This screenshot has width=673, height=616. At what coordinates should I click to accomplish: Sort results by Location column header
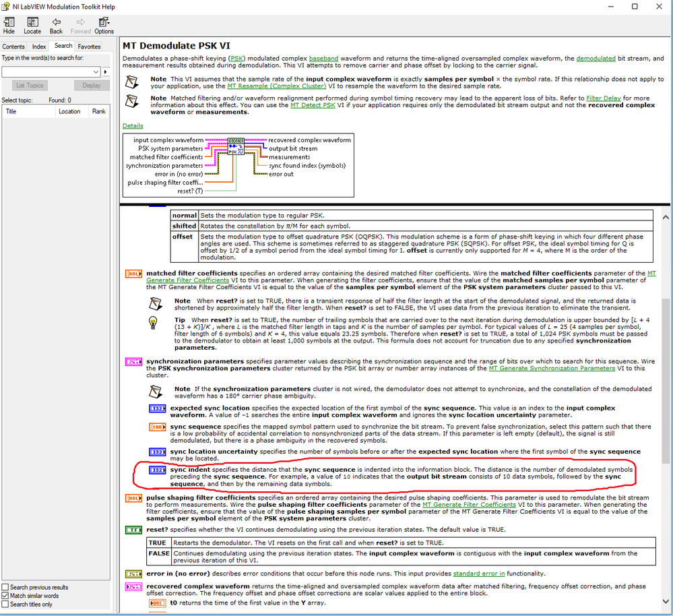[x=71, y=112]
